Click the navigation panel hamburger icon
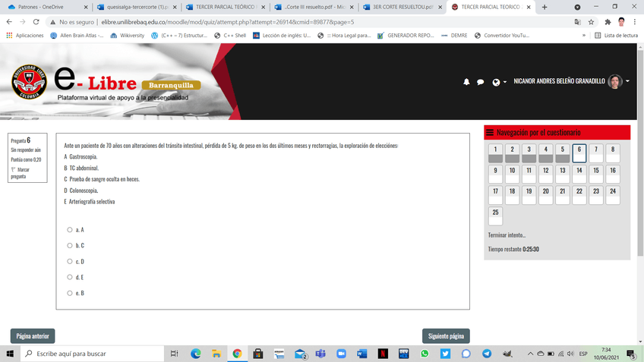Image resolution: width=644 pixels, height=362 pixels. click(x=490, y=133)
